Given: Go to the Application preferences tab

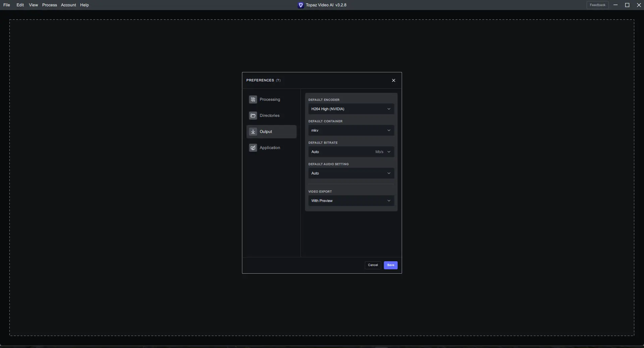Looking at the screenshot, I should (x=271, y=148).
